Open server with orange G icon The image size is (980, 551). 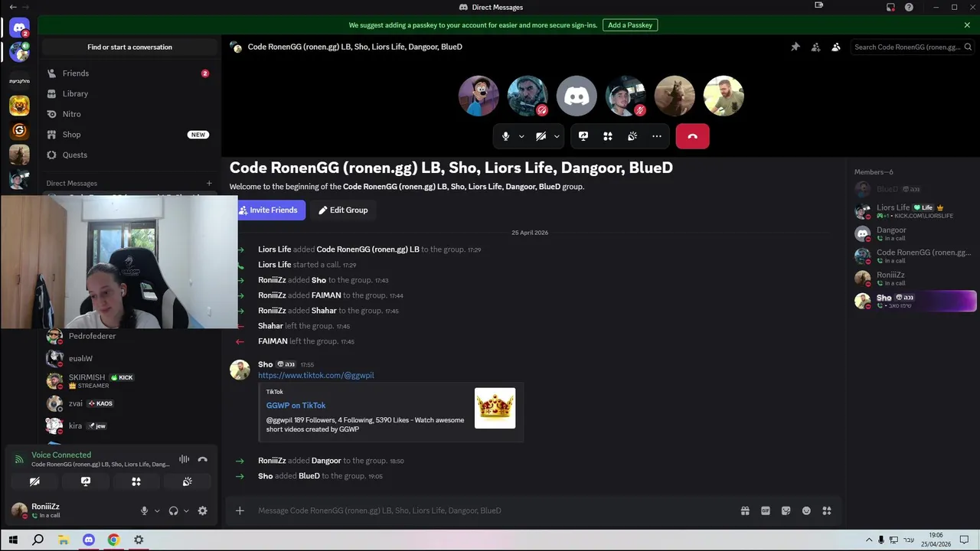click(19, 131)
